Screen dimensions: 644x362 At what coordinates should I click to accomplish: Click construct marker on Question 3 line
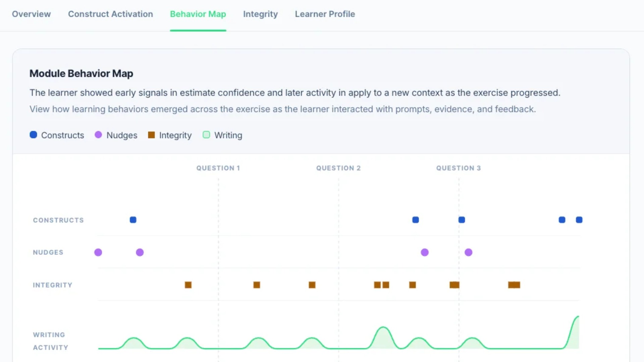click(x=462, y=220)
